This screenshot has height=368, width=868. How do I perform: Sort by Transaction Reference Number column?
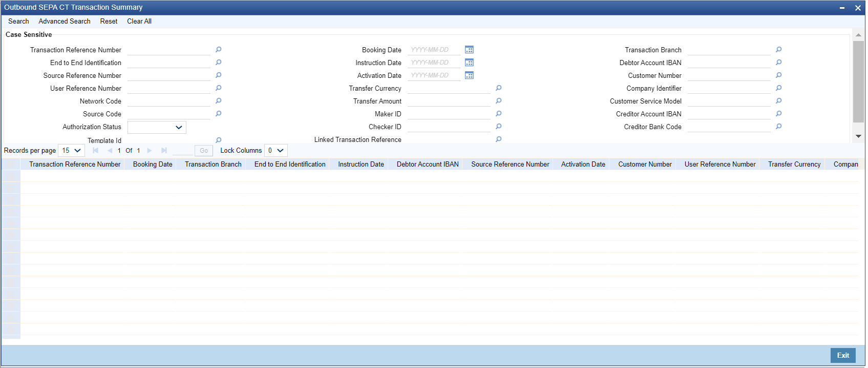(75, 164)
